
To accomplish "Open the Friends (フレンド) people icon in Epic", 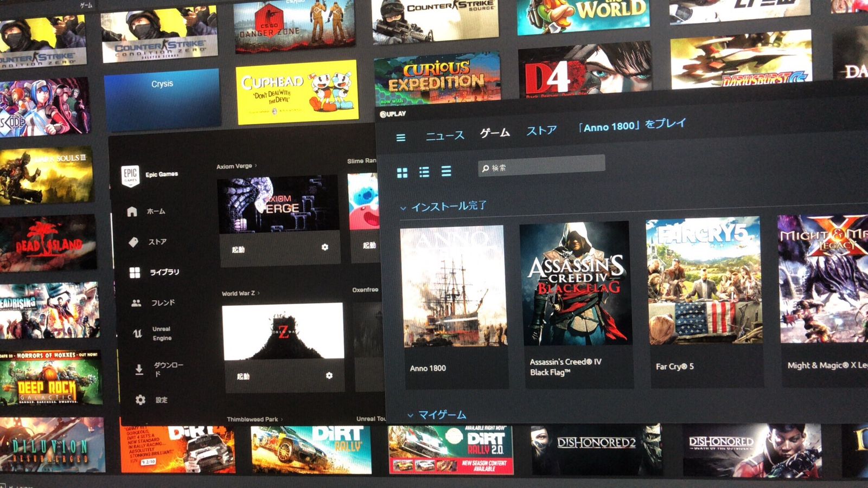I will click(136, 303).
